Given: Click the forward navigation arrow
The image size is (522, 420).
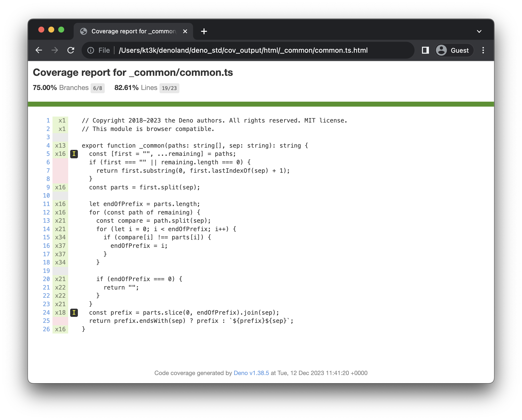Looking at the screenshot, I should click(55, 50).
